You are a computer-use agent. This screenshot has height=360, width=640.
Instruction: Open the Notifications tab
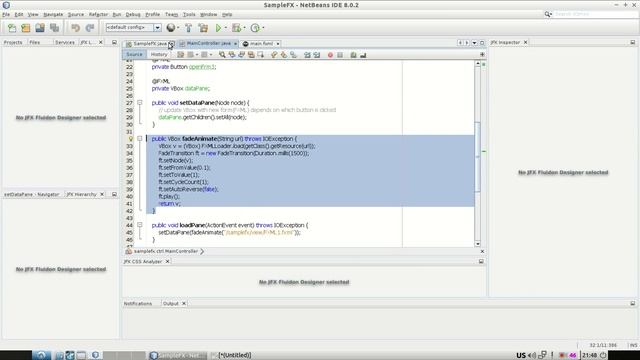click(138, 304)
